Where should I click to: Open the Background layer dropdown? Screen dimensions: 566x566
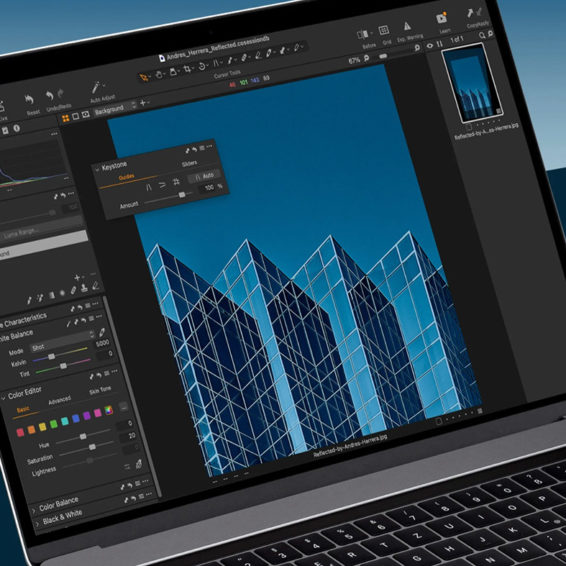[115, 108]
